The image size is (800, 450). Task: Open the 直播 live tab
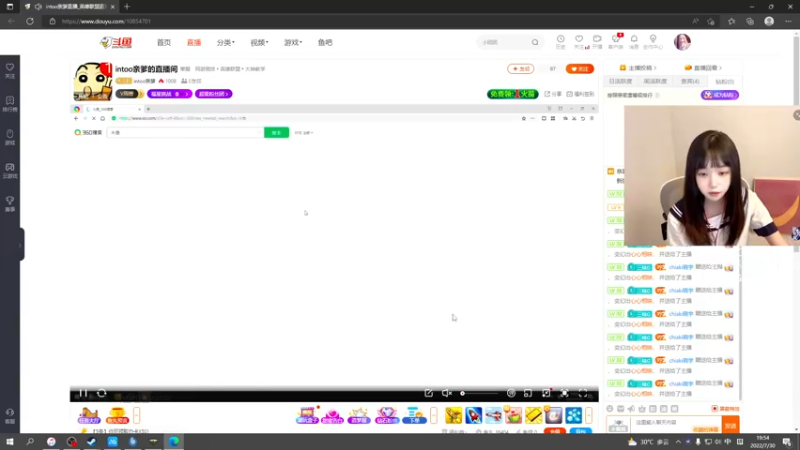194,42
